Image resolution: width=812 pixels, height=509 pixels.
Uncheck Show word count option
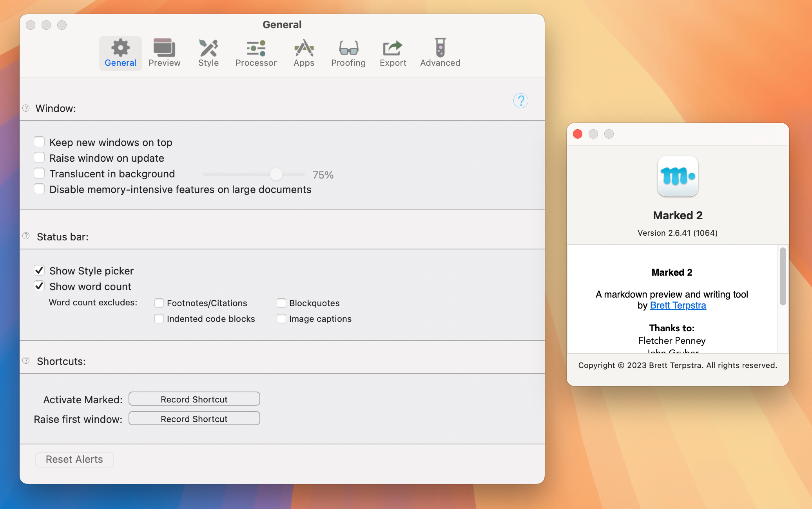tap(39, 286)
